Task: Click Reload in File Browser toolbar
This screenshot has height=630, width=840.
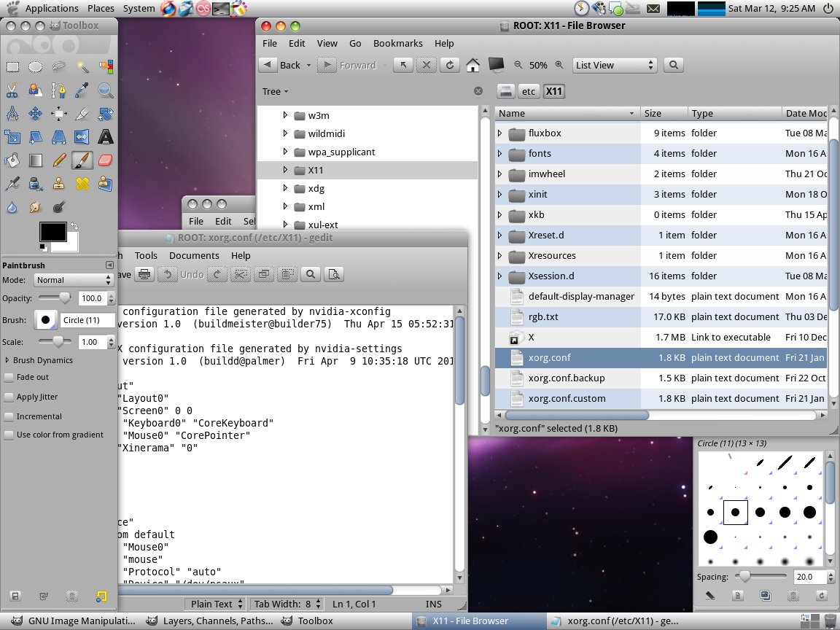Action: point(449,66)
